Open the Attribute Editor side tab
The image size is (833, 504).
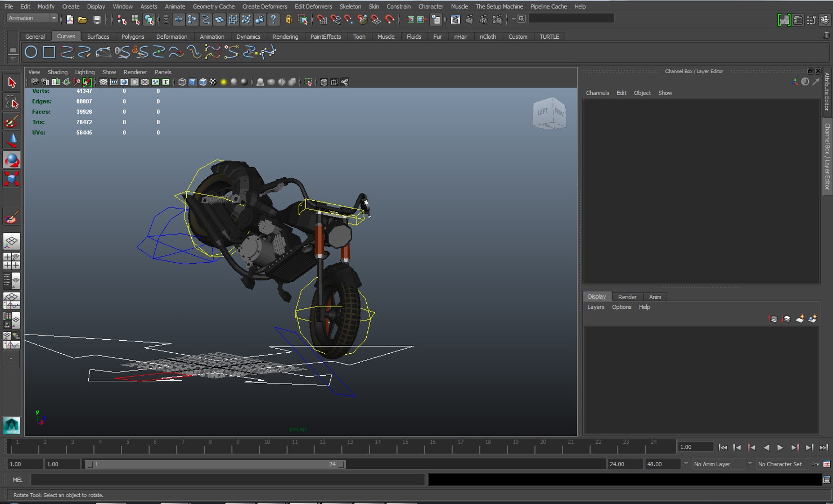click(827, 91)
